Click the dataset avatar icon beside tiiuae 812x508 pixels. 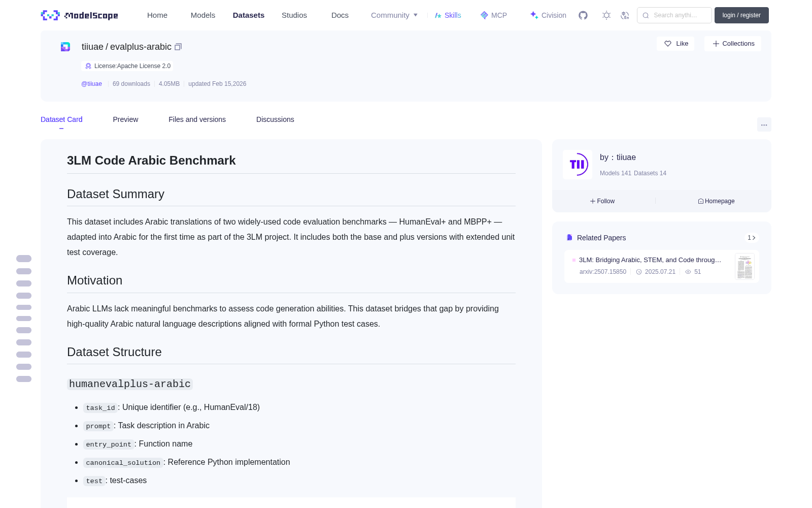65,47
